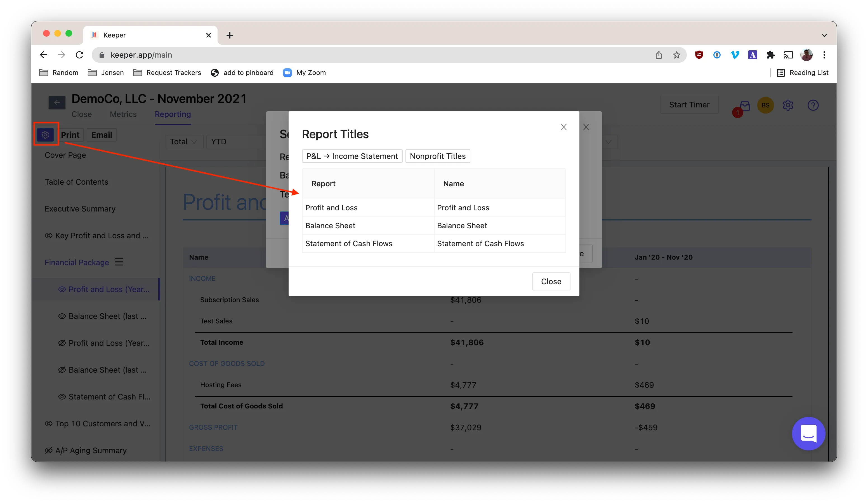Open the Total dropdown
This screenshot has height=503, width=868.
pyautogui.click(x=184, y=142)
